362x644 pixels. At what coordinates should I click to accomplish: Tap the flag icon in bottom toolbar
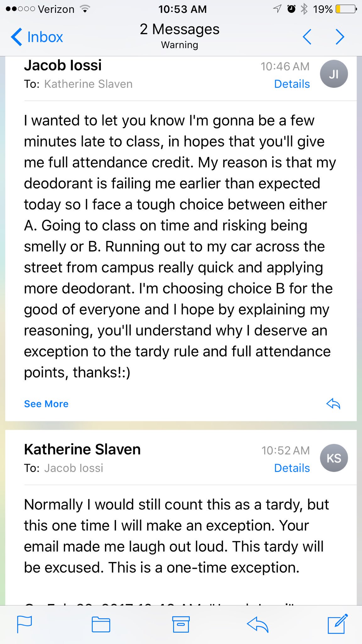(24, 624)
